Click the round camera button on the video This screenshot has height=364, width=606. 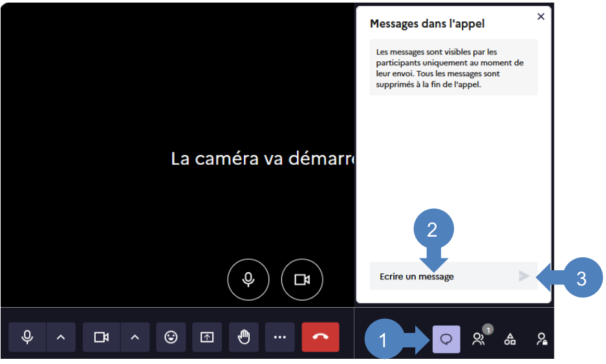click(x=302, y=280)
